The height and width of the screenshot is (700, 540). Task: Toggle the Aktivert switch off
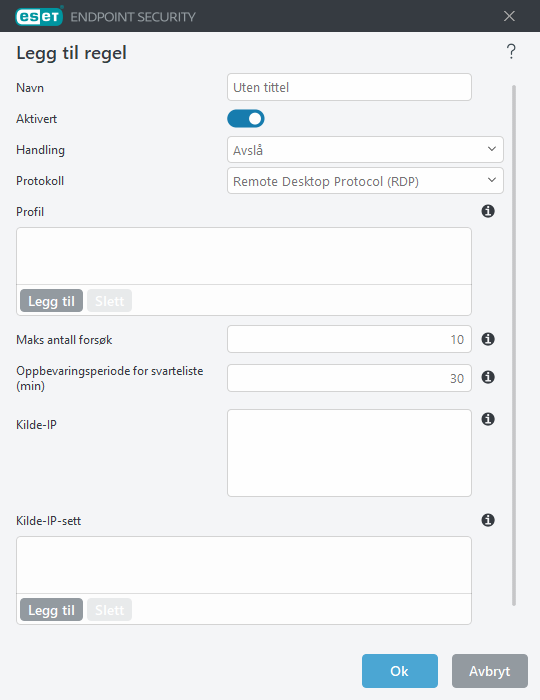point(246,119)
